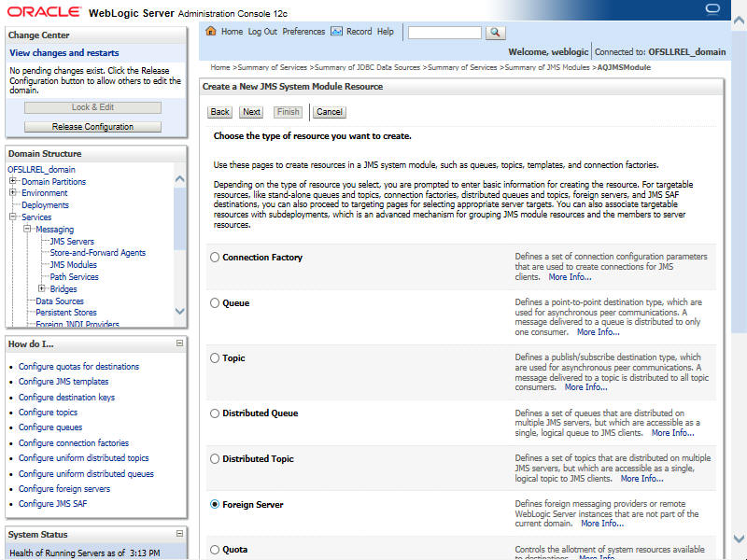This screenshot has width=747, height=560.
Task: Open Store-and-Forward Agents tree item
Action: tap(98, 253)
